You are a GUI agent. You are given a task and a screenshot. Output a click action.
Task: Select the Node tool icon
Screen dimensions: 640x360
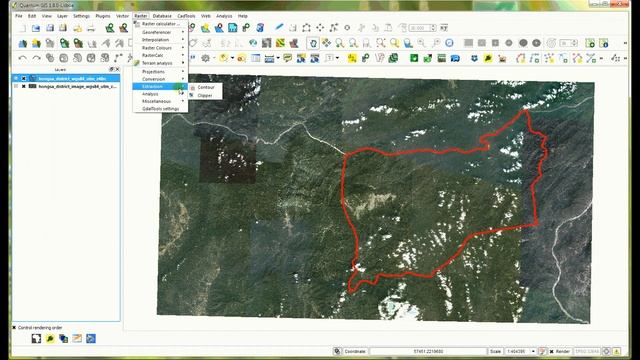[333, 27]
